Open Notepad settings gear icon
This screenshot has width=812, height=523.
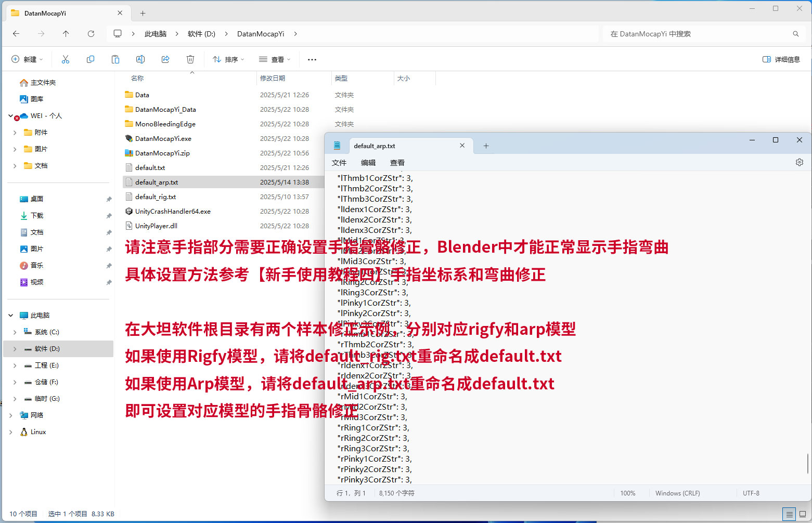799,162
